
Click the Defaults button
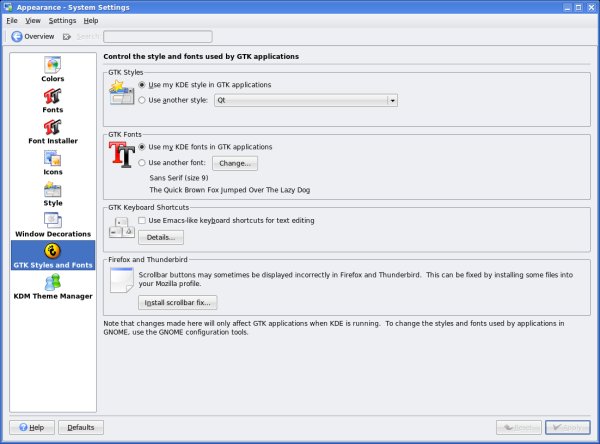tap(81, 427)
